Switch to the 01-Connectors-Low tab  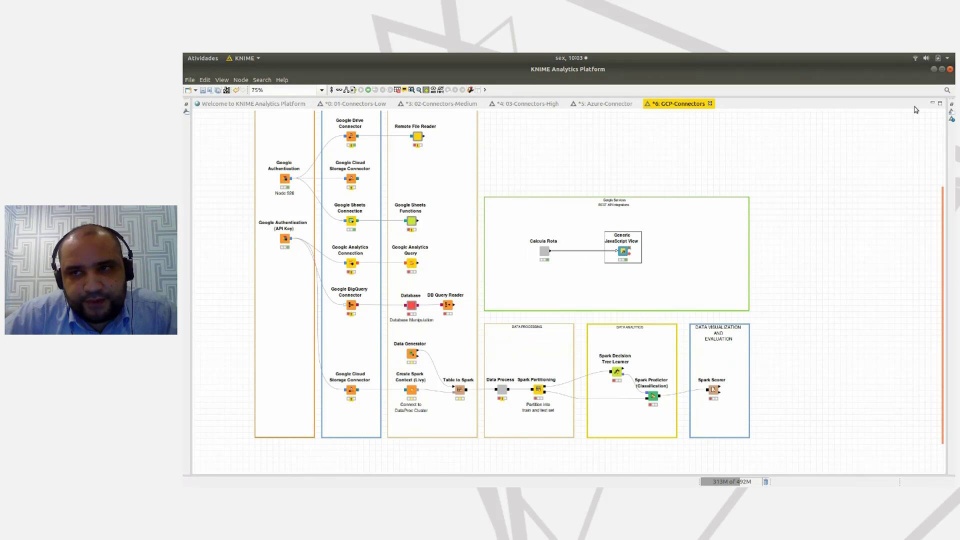(352, 104)
